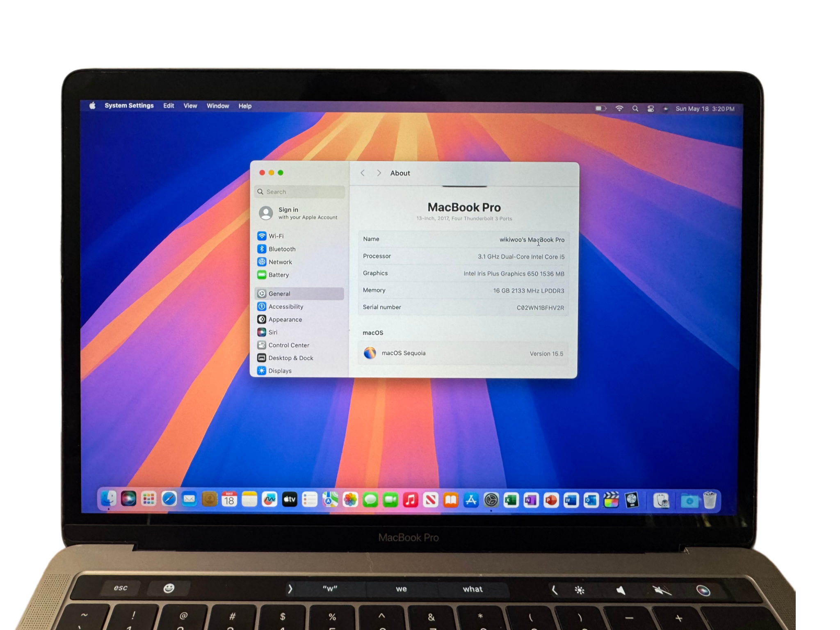Open Spotlight search in menu bar
This screenshot has width=840, height=630.
[x=635, y=108]
